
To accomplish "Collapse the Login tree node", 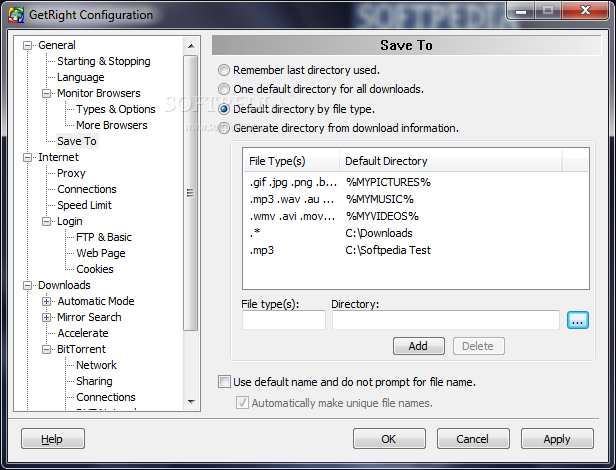I will [46, 222].
